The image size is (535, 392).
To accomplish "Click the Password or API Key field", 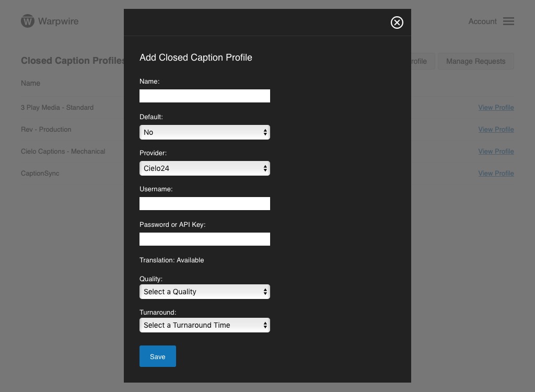I will click(205, 239).
